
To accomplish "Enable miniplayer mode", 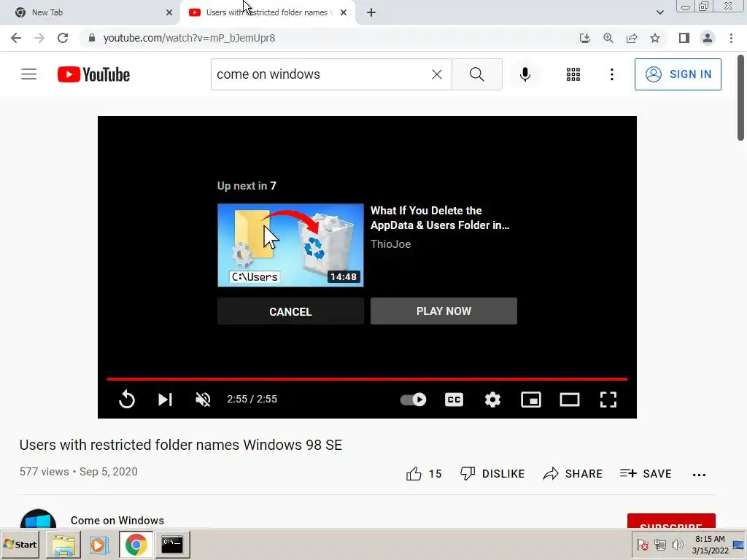I will 531,399.
